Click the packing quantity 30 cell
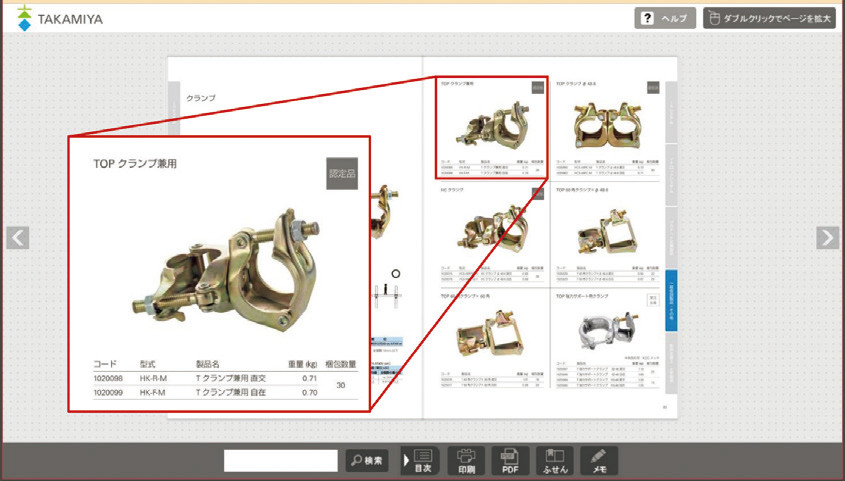The image size is (845, 481). [341, 386]
